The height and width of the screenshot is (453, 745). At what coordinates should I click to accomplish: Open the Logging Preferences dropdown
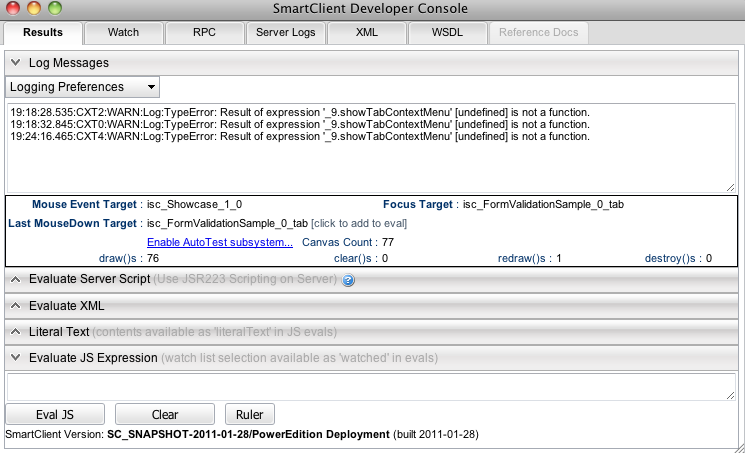(x=82, y=87)
